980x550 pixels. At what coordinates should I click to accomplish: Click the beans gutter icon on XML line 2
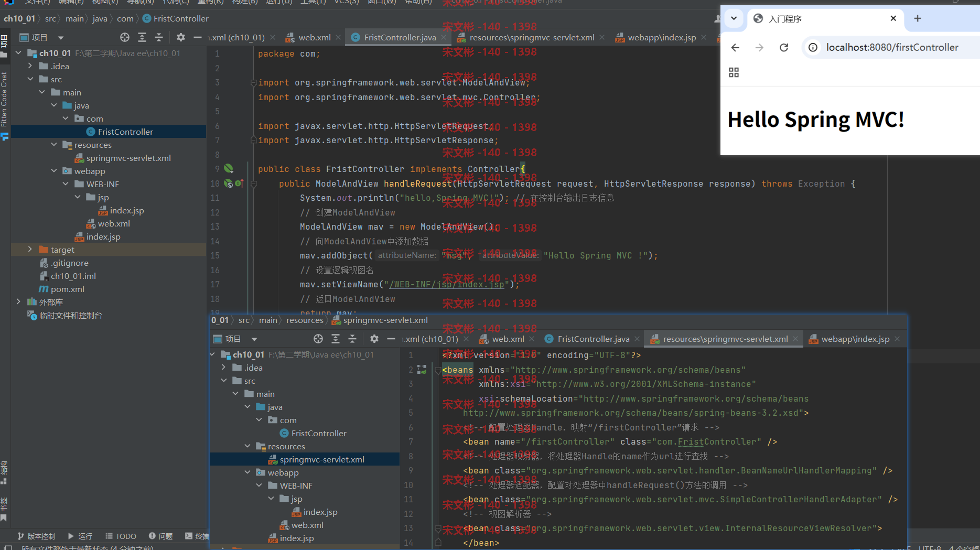coord(422,370)
